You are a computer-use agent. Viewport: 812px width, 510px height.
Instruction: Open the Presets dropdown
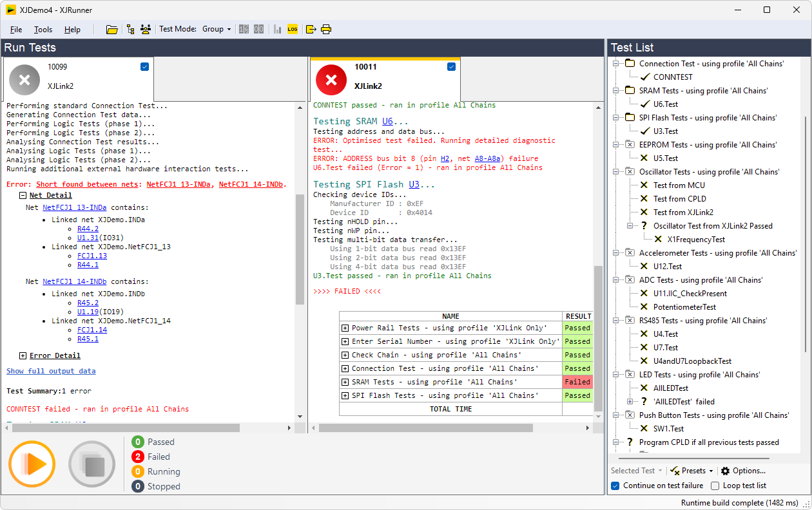[692, 471]
